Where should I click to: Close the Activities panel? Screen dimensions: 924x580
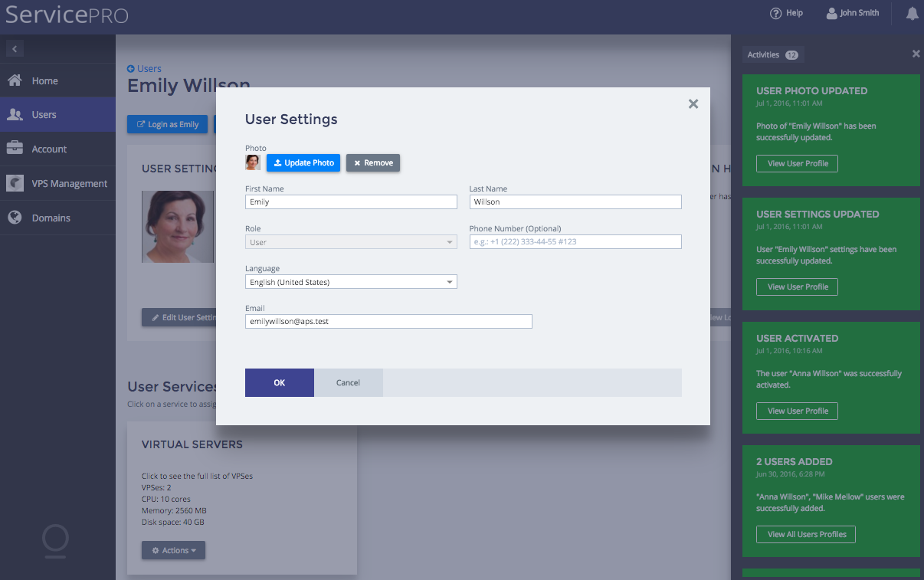(x=916, y=54)
